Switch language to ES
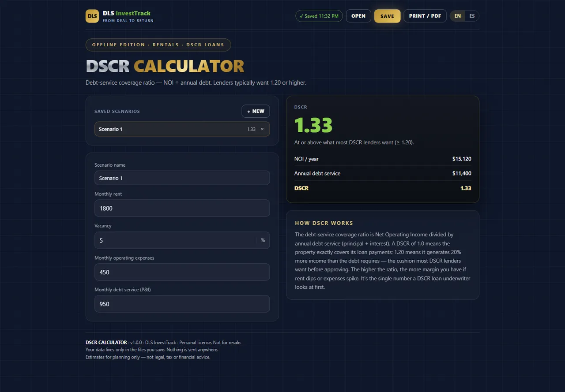Viewport: 565px width, 392px height. 472,16
